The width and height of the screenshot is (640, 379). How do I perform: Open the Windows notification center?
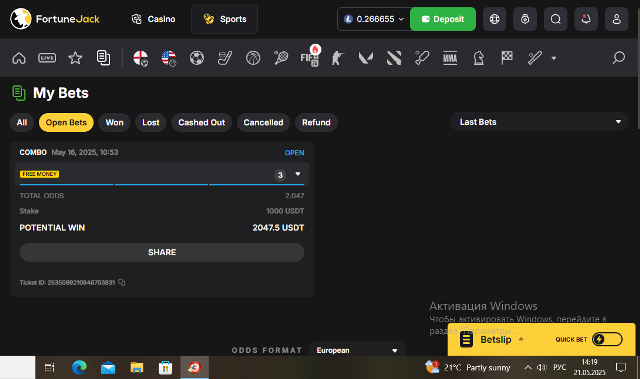click(x=621, y=368)
